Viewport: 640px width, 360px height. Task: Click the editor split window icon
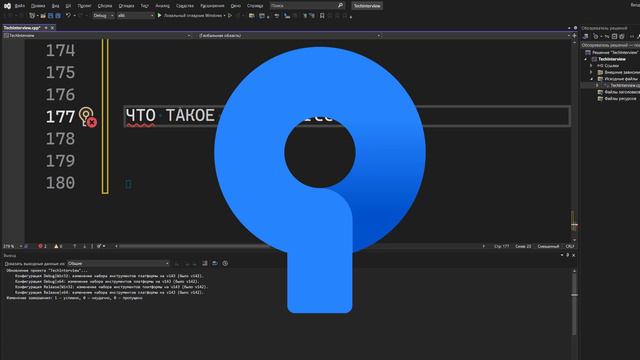pos(575,36)
